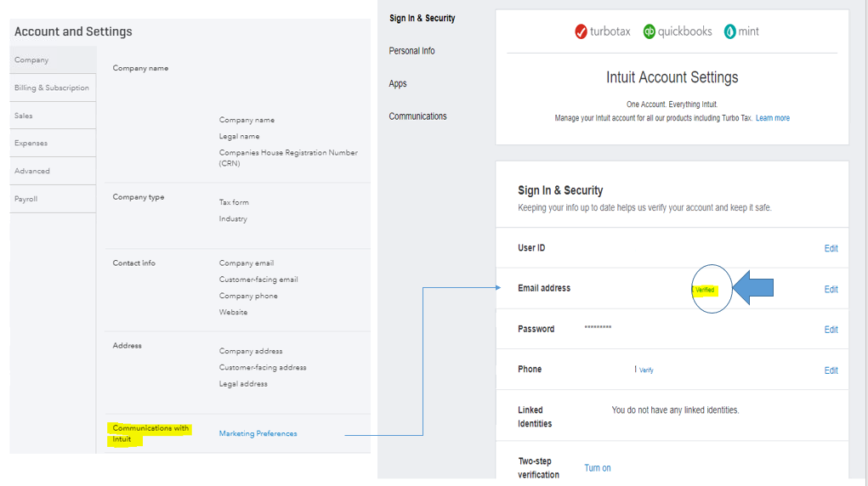Click the QuickBooks logo icon

pyautogui.click(x=650, y=31)
